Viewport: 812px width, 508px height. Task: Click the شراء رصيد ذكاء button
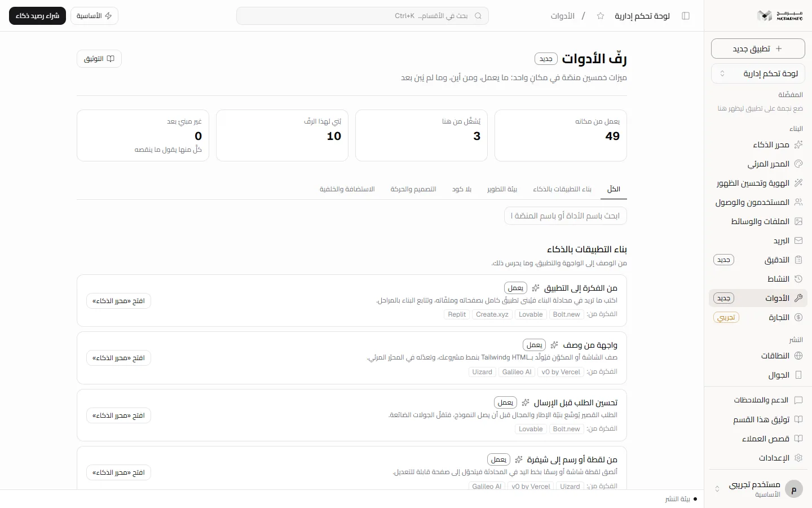[37, 16]
